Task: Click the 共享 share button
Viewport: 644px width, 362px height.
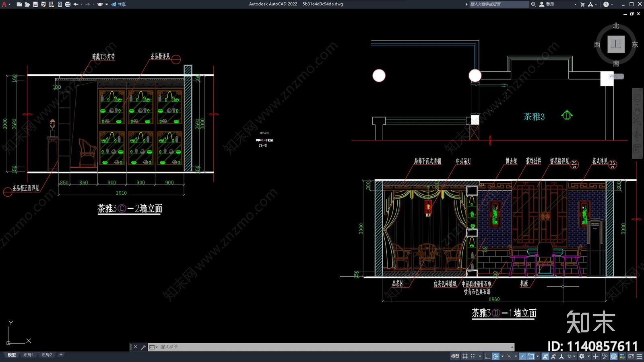Action: pyautogui.click(x=118, y=4)
